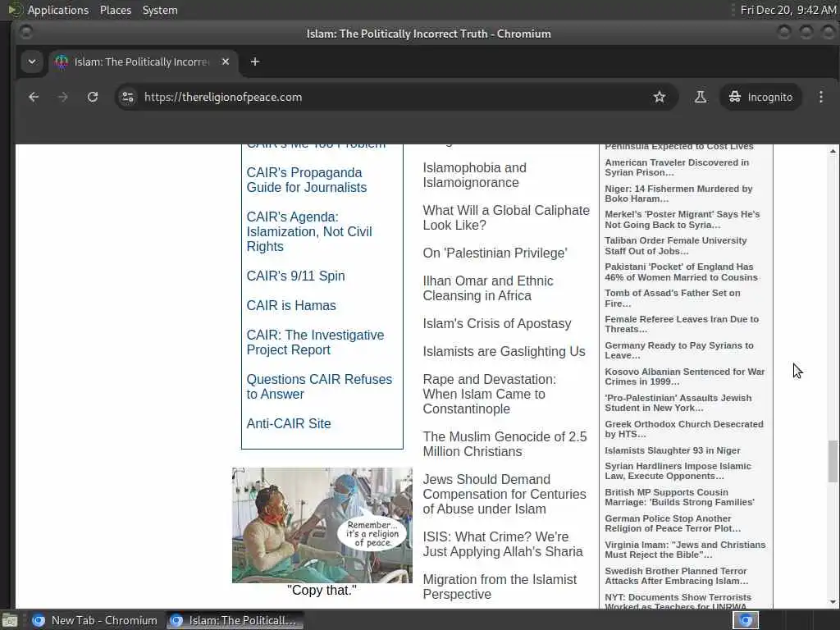Open The Muslim Genocide of 2.5 Million Christians
This screenshot has height=630, width=840.
(504, 444)
